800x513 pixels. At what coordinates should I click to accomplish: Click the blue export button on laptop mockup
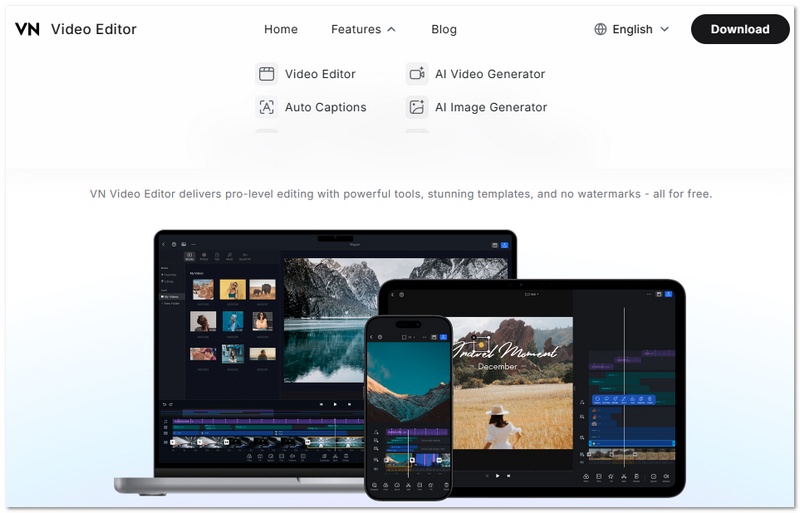coord(505,245)
